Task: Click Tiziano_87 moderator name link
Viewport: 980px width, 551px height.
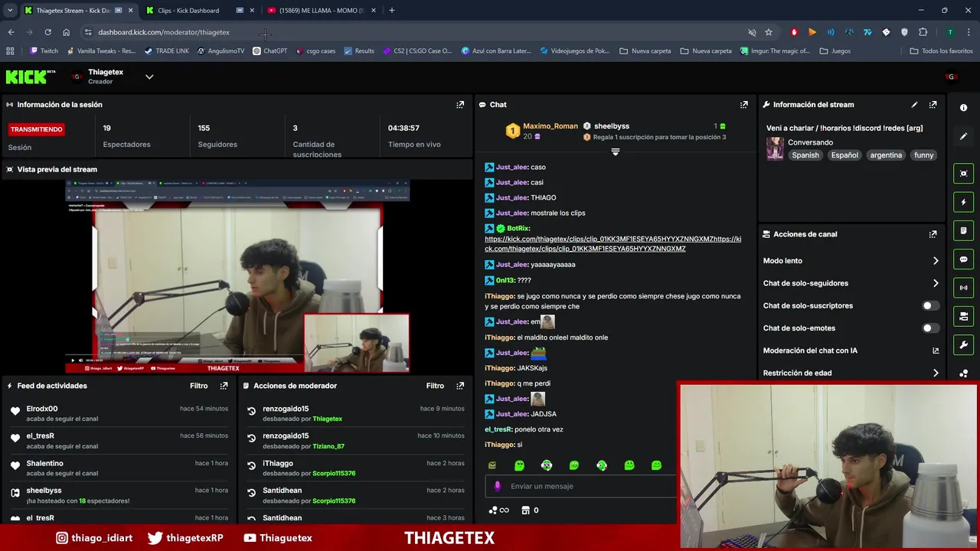Action: 328,446
